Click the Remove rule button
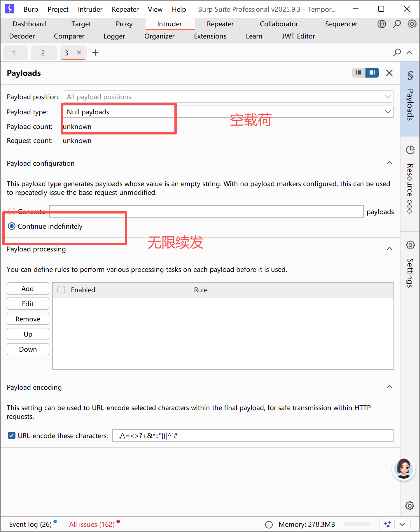This screenshot has width=420, height=532. coord(28,319)
